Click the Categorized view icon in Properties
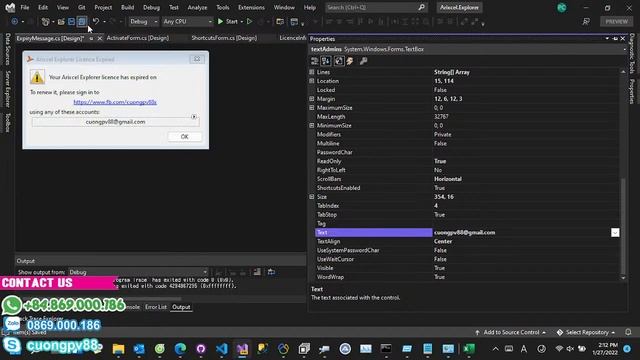The width and height of the screenshot is (640, 360). tap(314, 61)
